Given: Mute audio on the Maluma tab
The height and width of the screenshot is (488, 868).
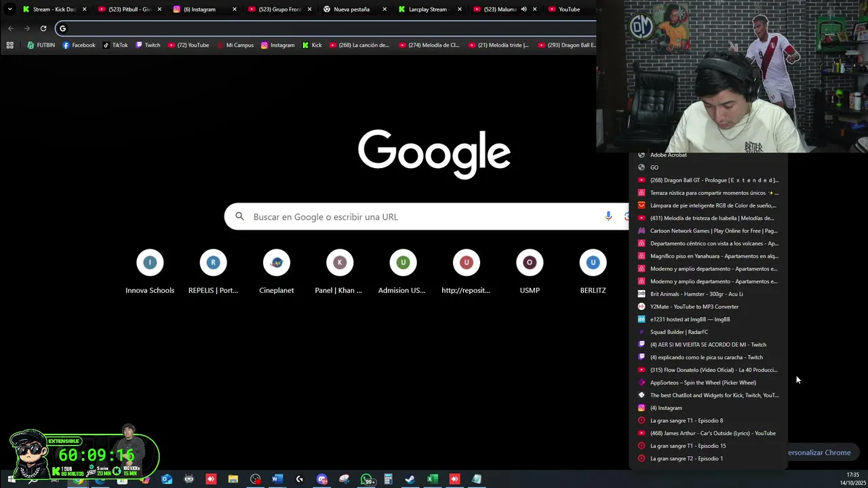Looking at the screenshot, I should [524, 9].
